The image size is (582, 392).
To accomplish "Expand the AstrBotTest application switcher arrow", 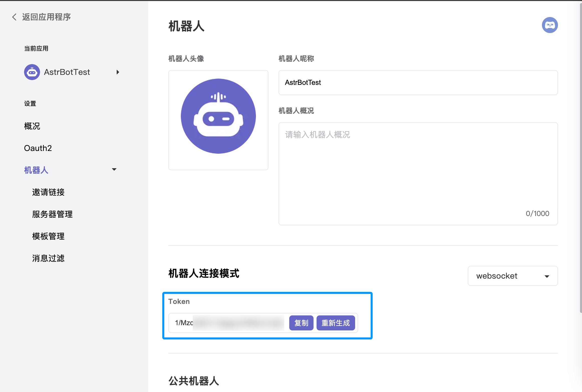I will [x=118, y=72].
